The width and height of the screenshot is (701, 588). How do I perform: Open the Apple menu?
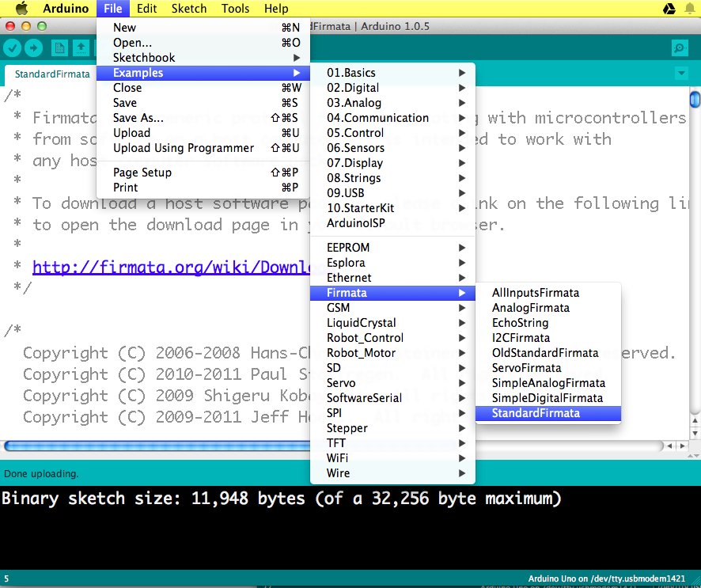click(21, 9)
